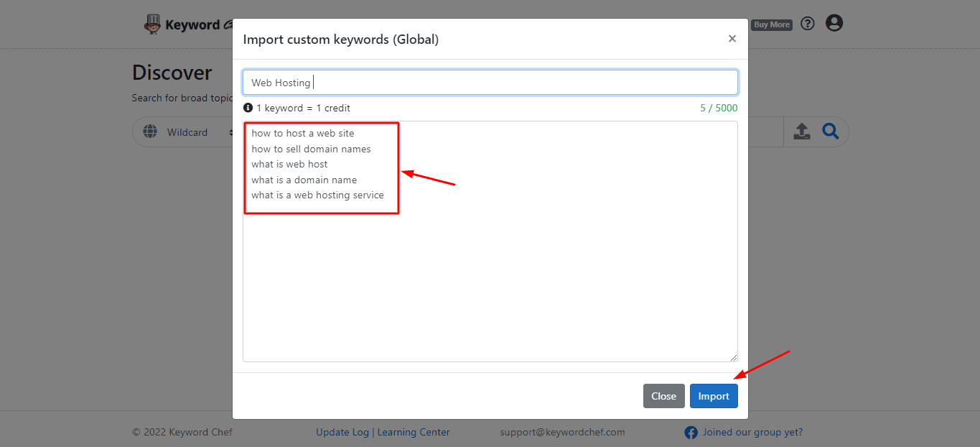Open the Update Log link
This screenshot has height=447, width=980.
point(342,432)
